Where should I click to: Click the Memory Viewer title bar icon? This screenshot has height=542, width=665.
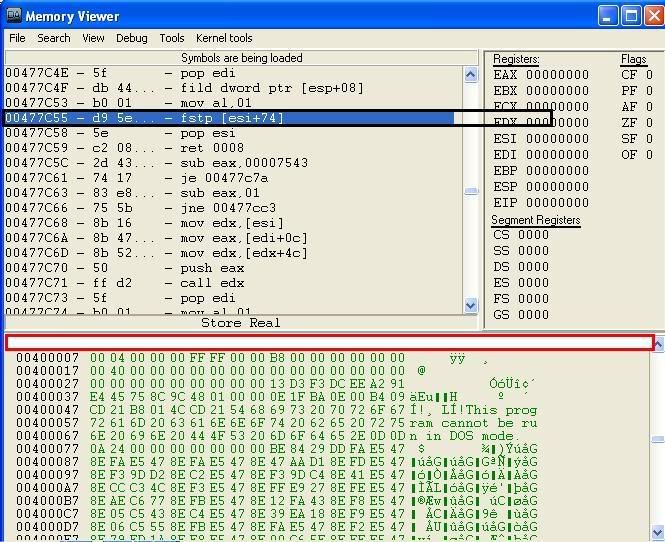[13, 16]
